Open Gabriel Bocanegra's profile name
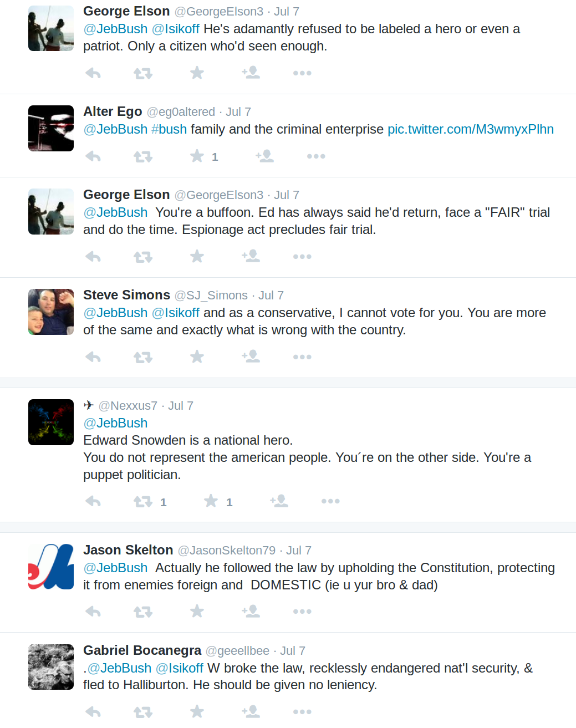 142,650
